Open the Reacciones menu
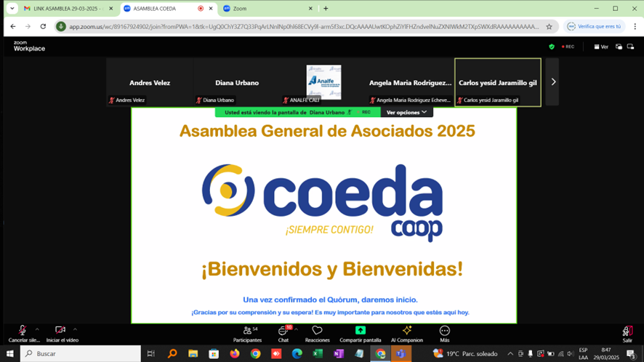The width and height of the screenshot is (644, 362). pyautogui.click(x=317, y=331)
